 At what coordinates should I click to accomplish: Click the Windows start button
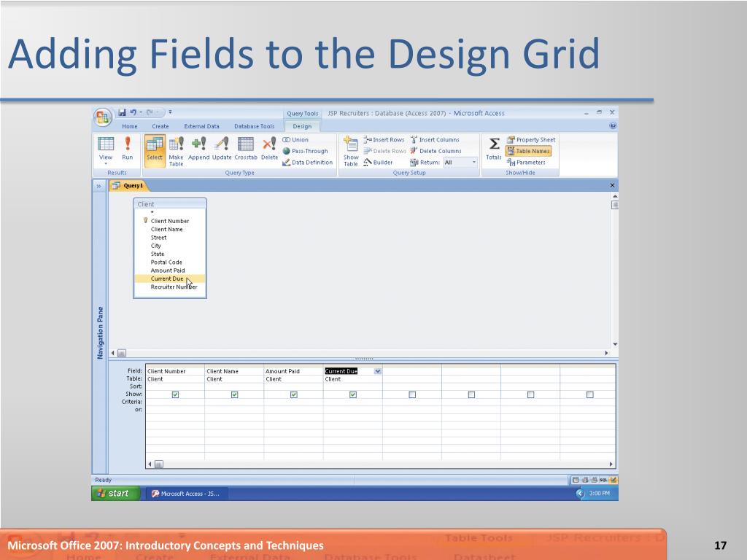coord(115,494)
